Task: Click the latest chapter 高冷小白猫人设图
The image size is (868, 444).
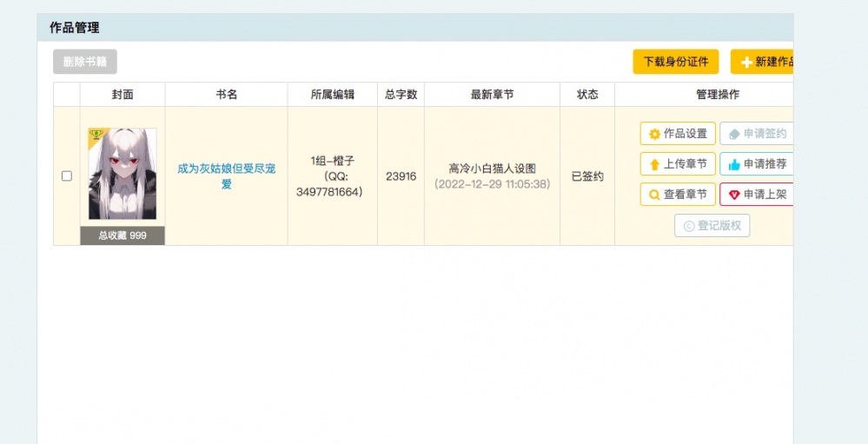Action: point(492,169)
